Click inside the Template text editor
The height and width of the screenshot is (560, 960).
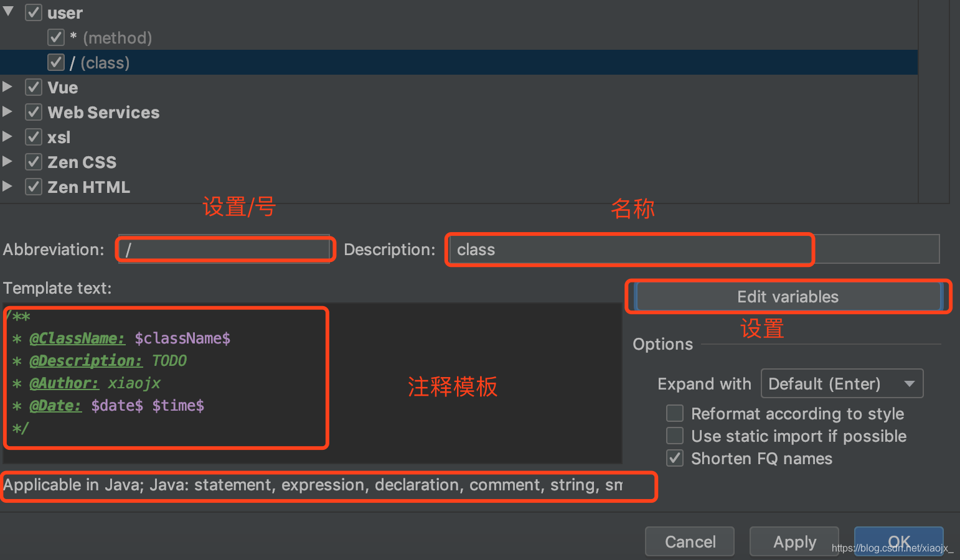(x=312, y=383)
